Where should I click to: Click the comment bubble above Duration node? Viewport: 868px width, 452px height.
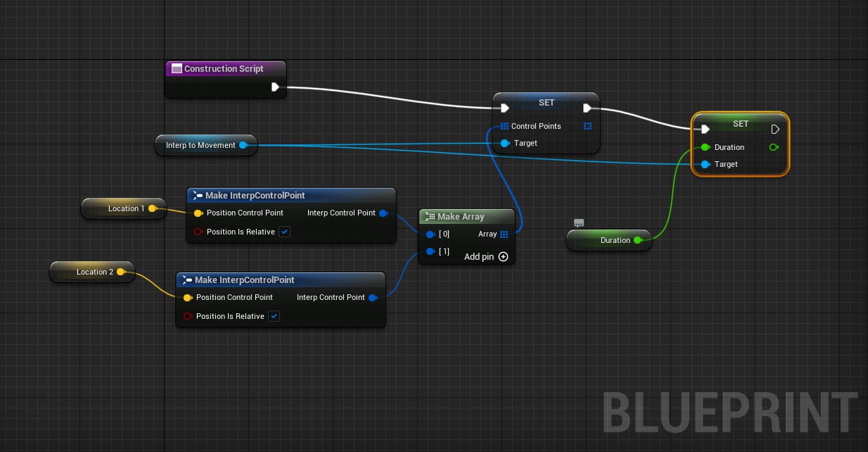pos(579,223)
